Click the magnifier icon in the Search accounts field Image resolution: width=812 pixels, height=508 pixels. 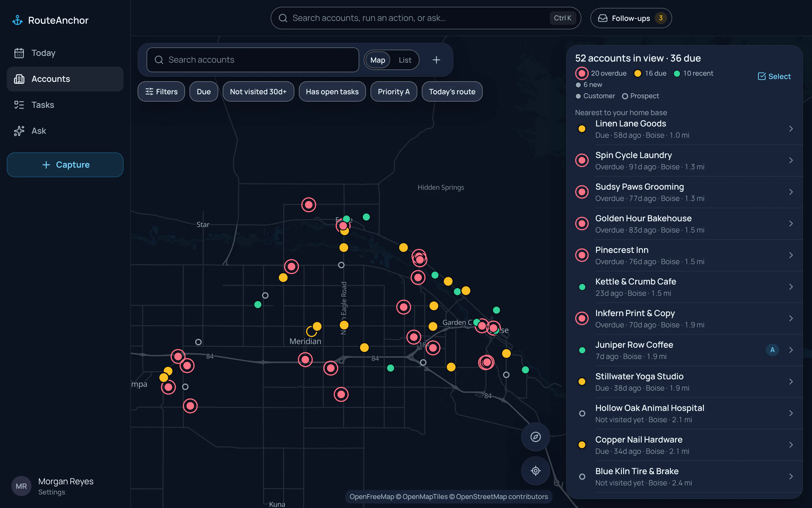tap(159, 60)
